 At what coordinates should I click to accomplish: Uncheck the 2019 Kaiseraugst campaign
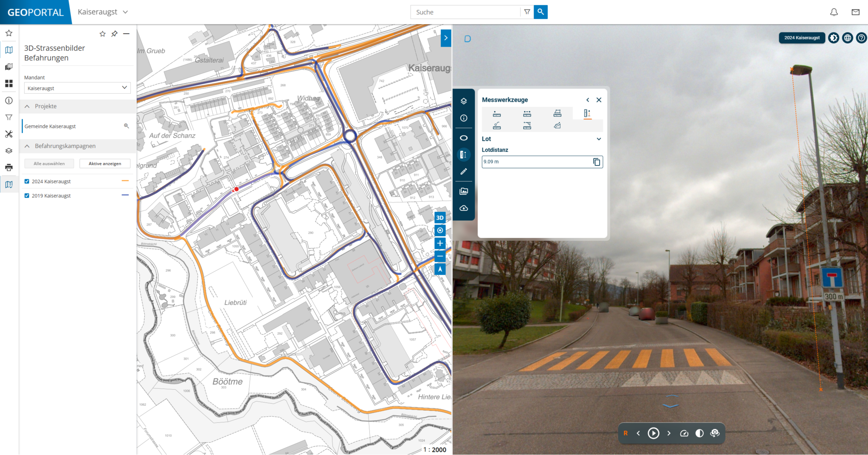point(27,196)
